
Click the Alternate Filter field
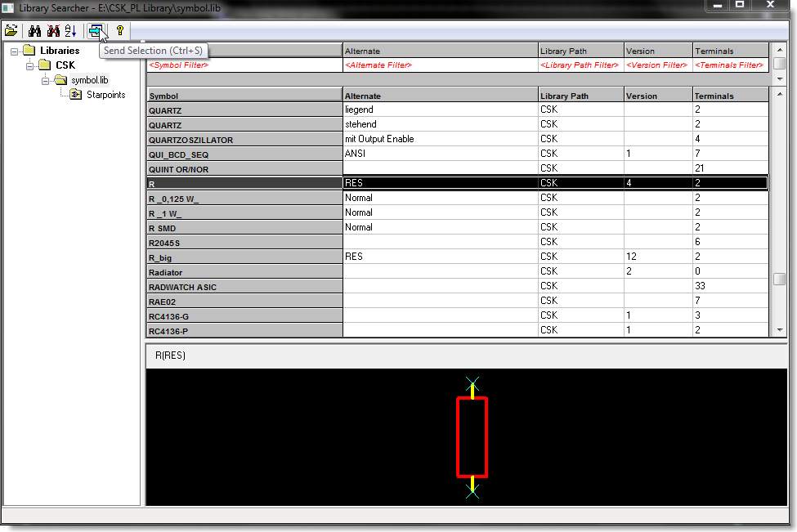(x=440, y=65)
